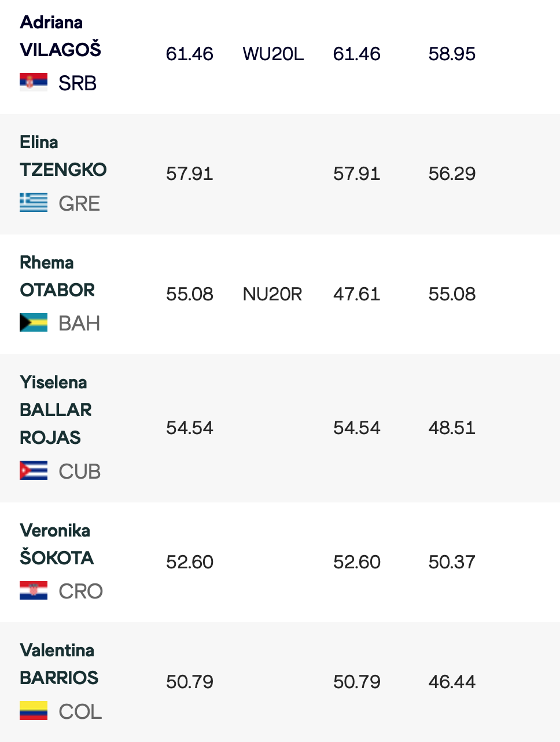Click the Serbia flag icon
This screenshot has height=742, width=560.
[x=34, y=82]
